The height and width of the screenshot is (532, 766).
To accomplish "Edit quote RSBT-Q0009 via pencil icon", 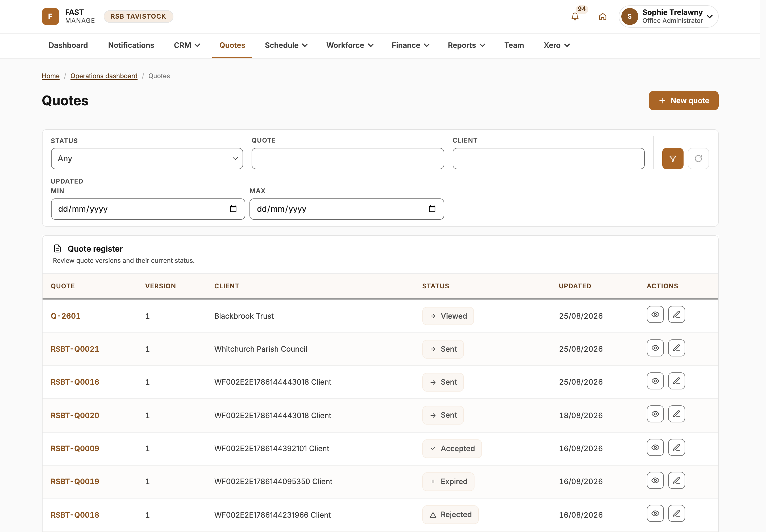I will click(676, 448).
